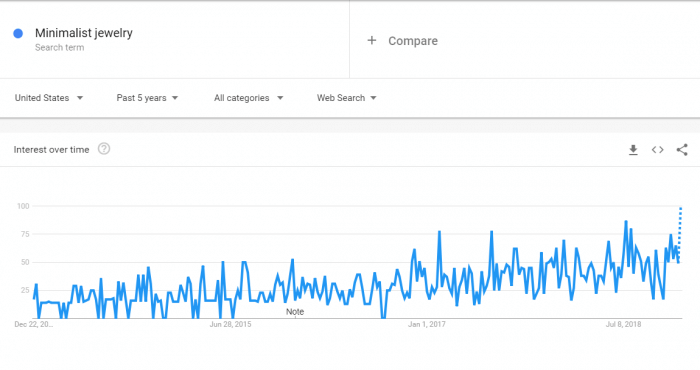Image resolution: width=700 pixels, height=370 pixels.
Task: Download the interest over time data
Action: tap(633, 150)
